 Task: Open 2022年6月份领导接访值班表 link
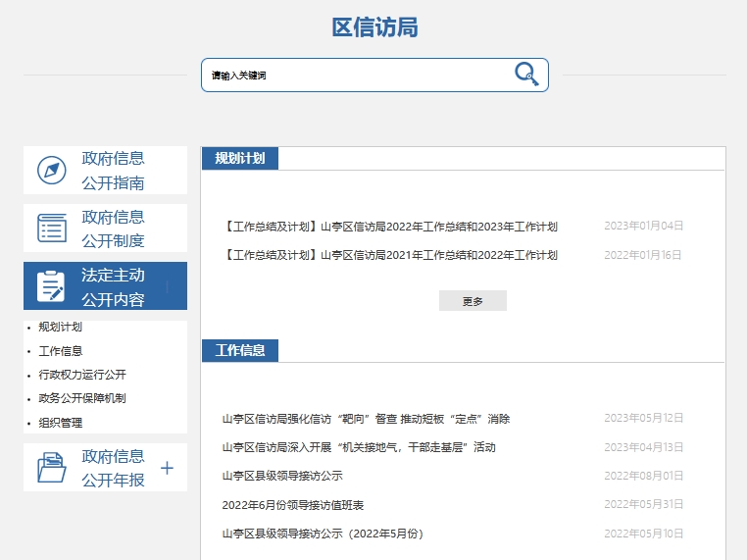[292, 505]
